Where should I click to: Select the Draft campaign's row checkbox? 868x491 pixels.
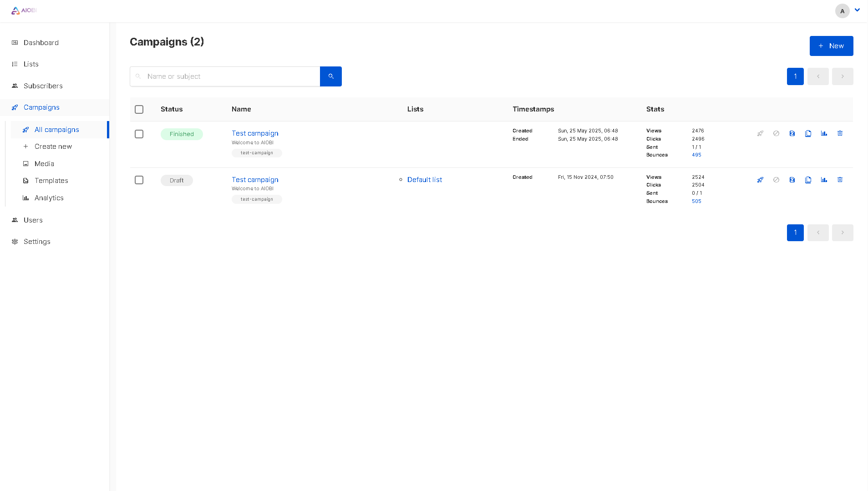click(139, 180)
